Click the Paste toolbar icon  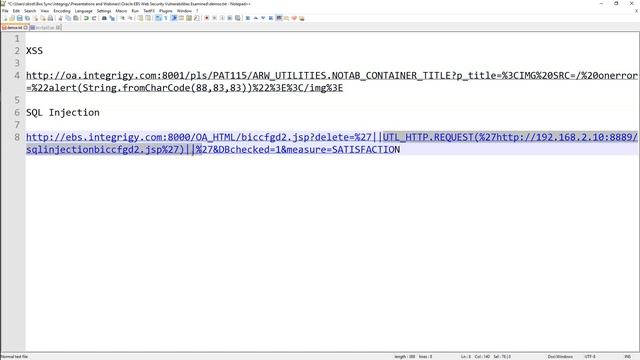[x=76, y=18]
